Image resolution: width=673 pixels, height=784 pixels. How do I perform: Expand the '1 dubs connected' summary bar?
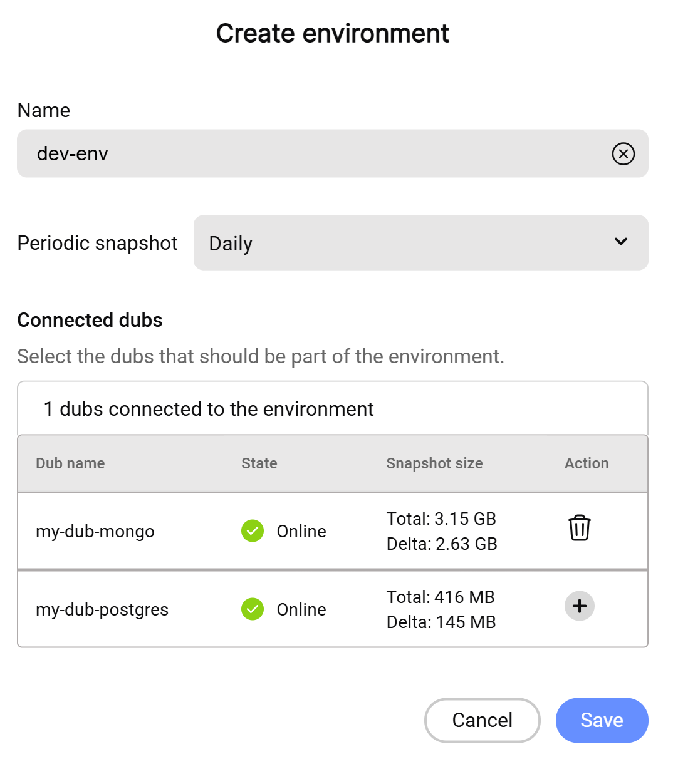tap(332, 409)
